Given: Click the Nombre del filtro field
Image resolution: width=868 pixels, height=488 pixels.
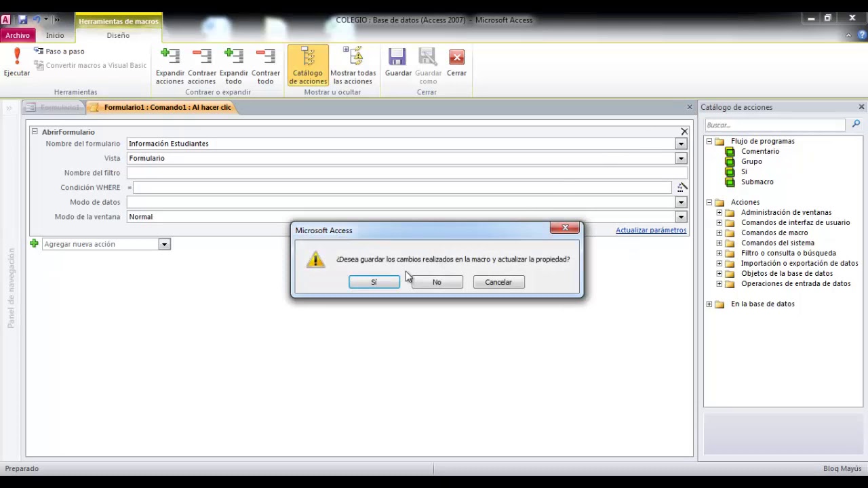Looking at the screenshot, I should [407, 173].
